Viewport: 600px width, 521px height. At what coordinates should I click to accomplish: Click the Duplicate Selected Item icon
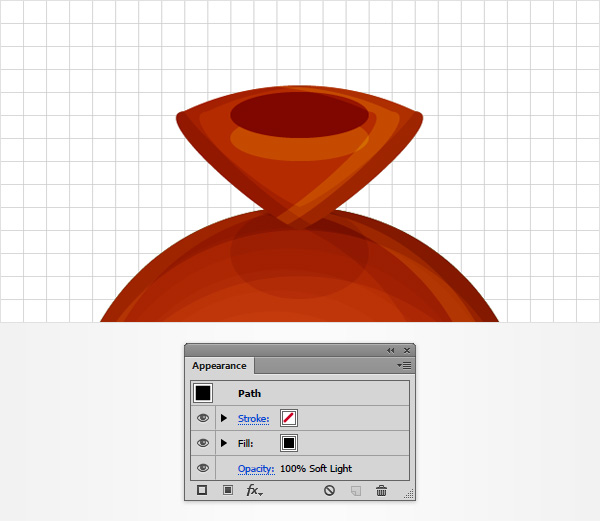tap(356, 490)
